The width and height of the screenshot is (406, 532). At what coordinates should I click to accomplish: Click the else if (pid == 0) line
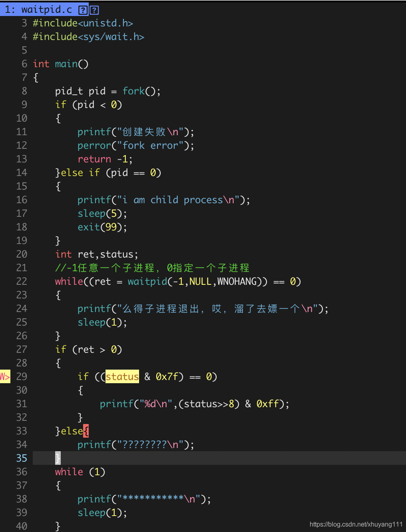[108, 172]
